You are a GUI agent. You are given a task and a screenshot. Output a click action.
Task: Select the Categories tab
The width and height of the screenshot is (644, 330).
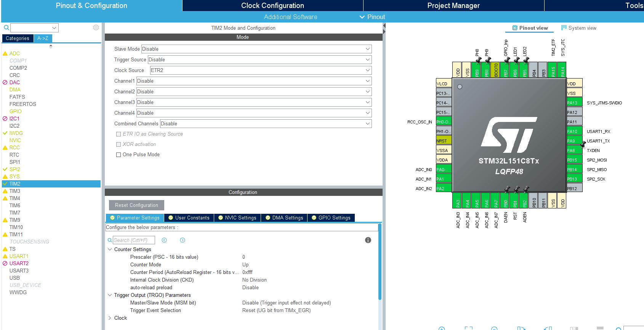tap(18, 38)
